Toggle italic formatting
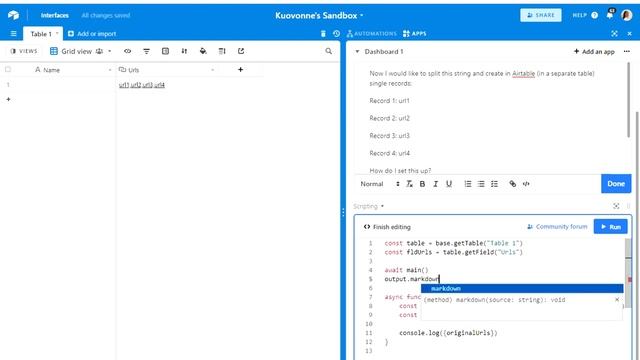 [x=436, y=184]
